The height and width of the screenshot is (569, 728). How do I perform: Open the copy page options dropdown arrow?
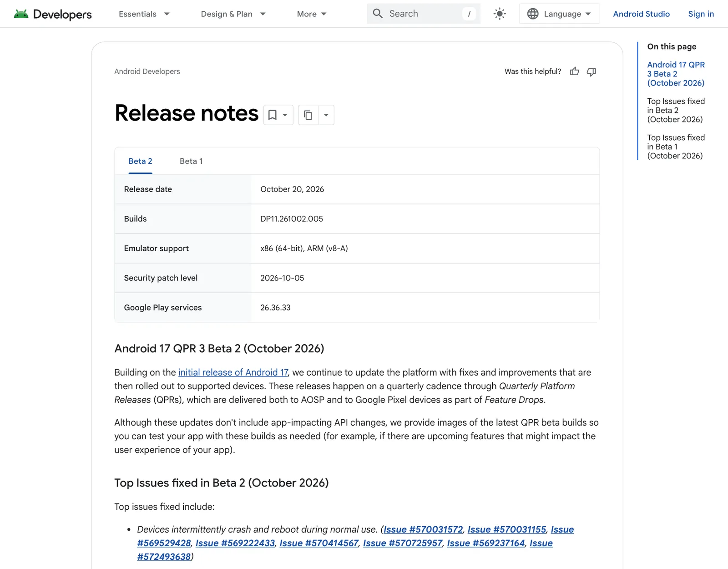click(326, 115)
